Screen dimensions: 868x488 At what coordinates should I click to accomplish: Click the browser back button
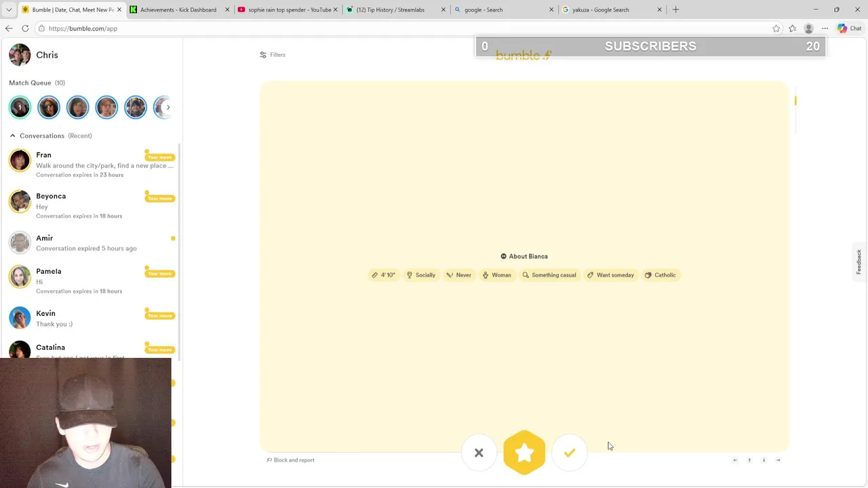9,28
